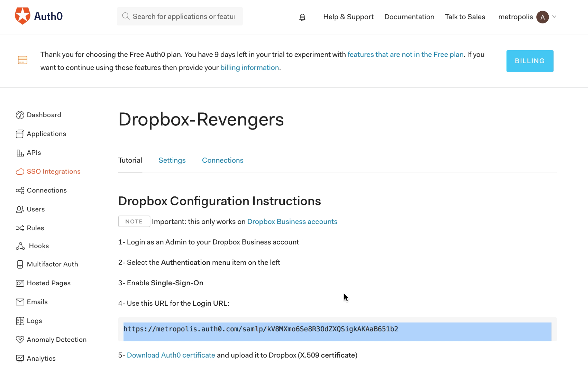Viewport: 588px width, 371px height.
Task: Open features not in Free plan link
Action: [405, 55]
